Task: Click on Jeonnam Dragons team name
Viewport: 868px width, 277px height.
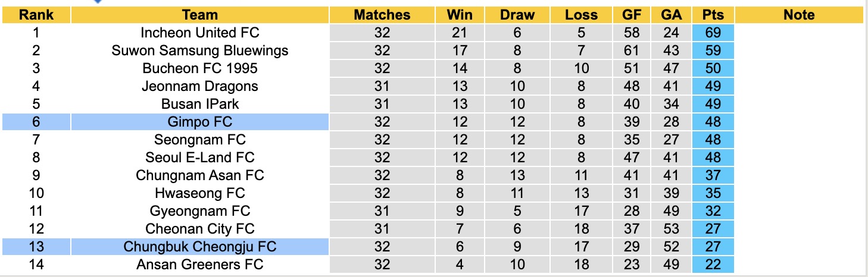Action: [200, 86]
